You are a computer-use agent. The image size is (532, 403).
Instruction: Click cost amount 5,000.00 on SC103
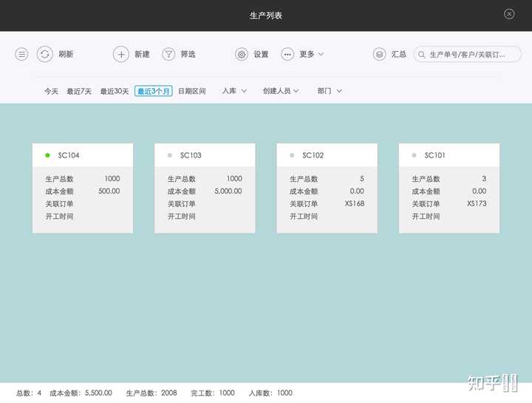pyautogui.click(x=228, y=191)
